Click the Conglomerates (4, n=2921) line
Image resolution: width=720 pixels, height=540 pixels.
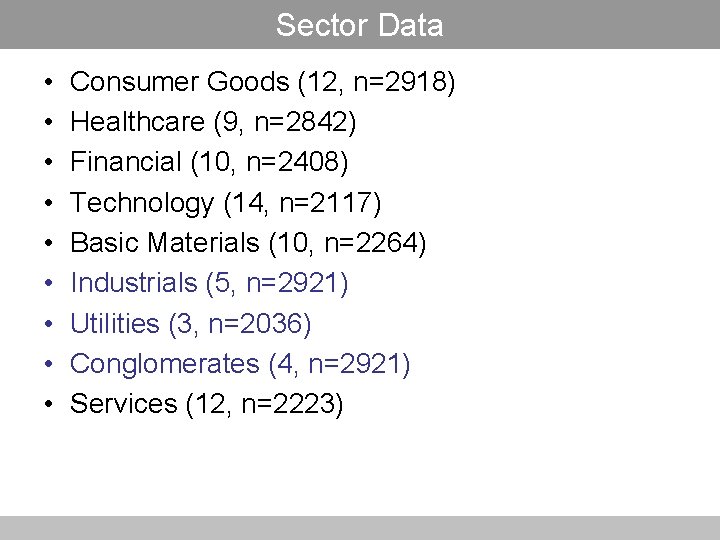tap(240, 364)
